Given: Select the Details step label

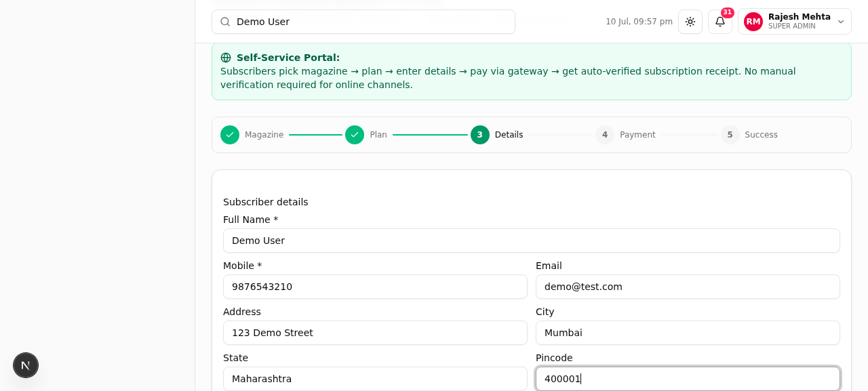Looking at the screenshot, I should click(x=509, y=135).
